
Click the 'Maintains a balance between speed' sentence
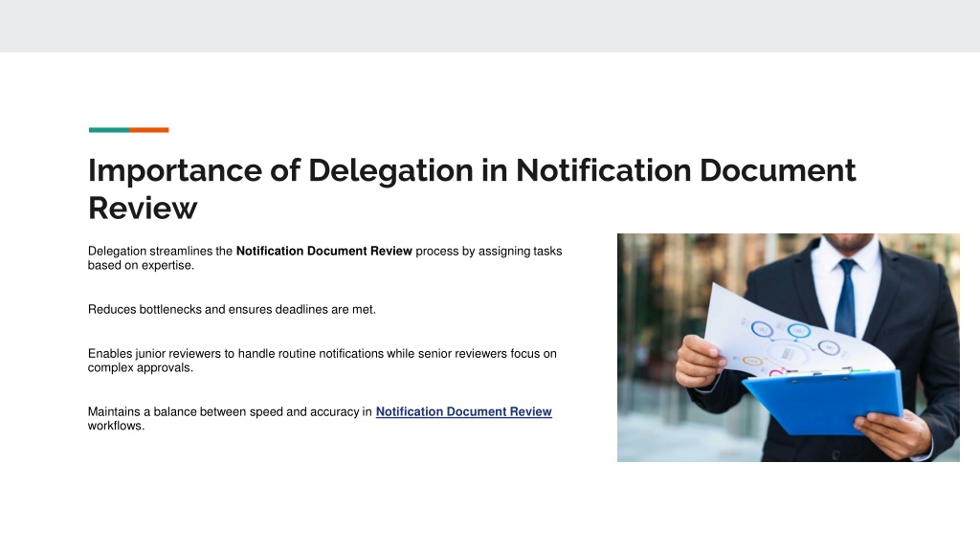pyautogui.click(x=320, y=419)
